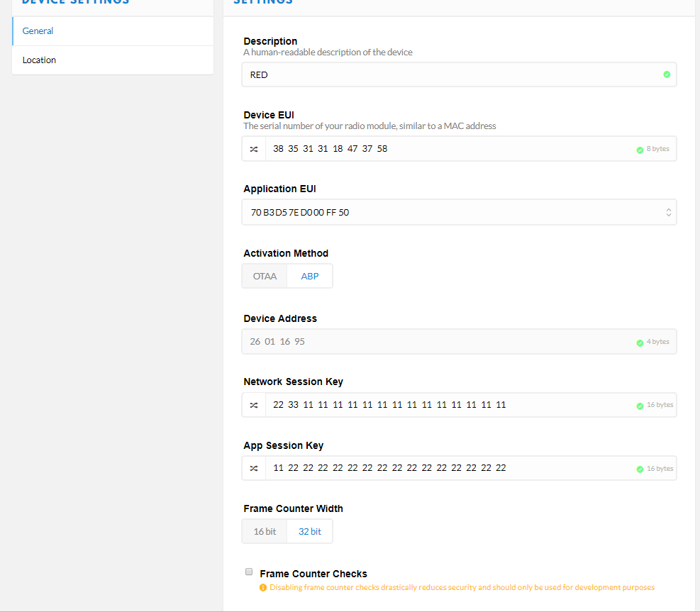Click the green check icon in Description field
The width and height of the screenshot is (700, 612).
[x=666, y=74]
